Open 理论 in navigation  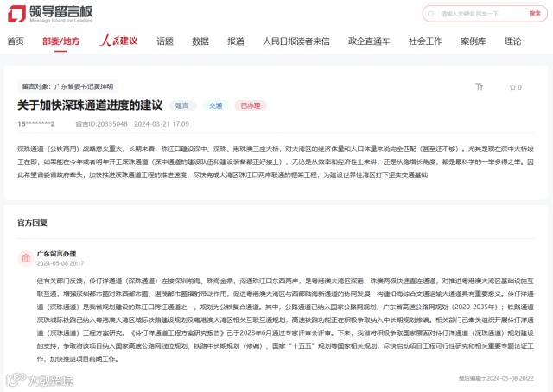[x=512, y=41]
